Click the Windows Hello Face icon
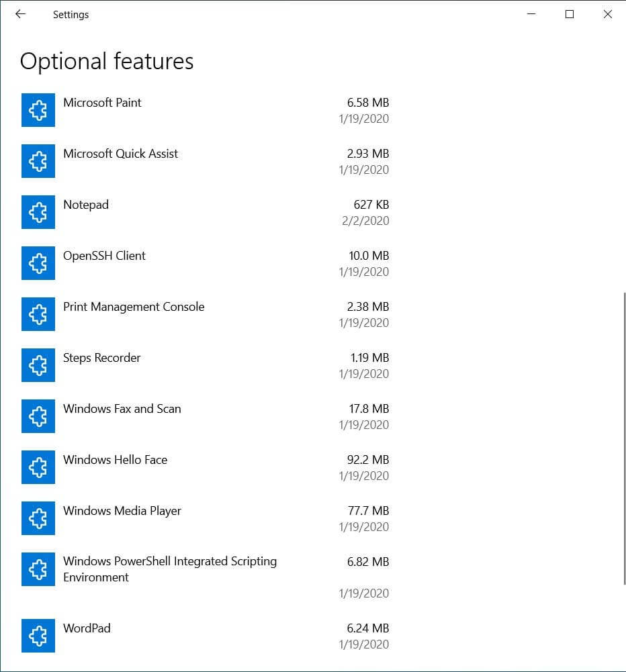The height and width of the screenshot is (672, 626). coord(38,467)
